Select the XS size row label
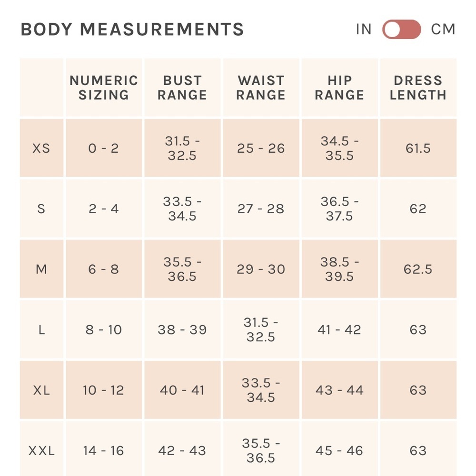476x476 pixels. click(41, 149)
